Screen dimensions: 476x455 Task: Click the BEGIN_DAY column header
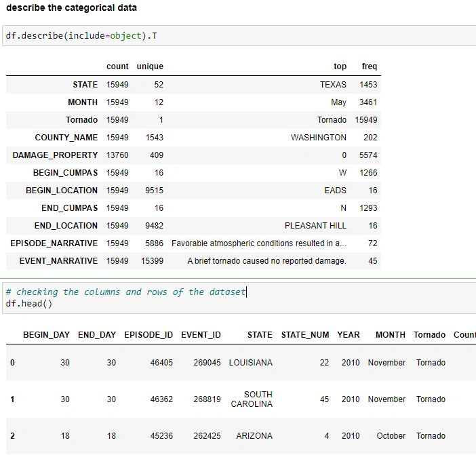tap(46, 335)
